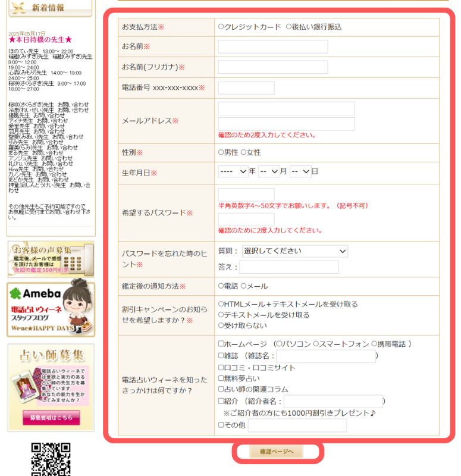Click the Ameba clover logo icon
Screen dimensions: 461x476
click(15, 293)
